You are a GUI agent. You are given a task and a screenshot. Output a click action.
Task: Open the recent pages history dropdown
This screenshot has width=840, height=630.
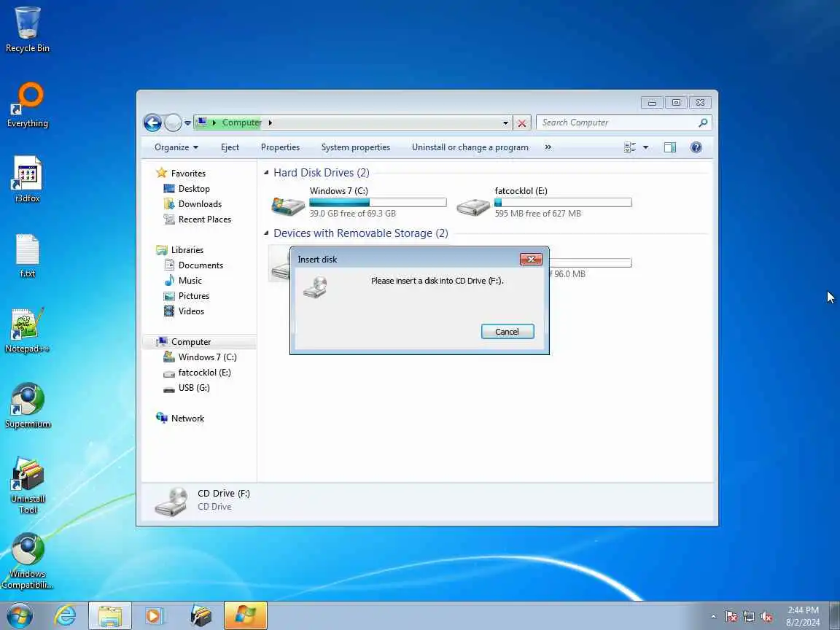pos(187,122)
